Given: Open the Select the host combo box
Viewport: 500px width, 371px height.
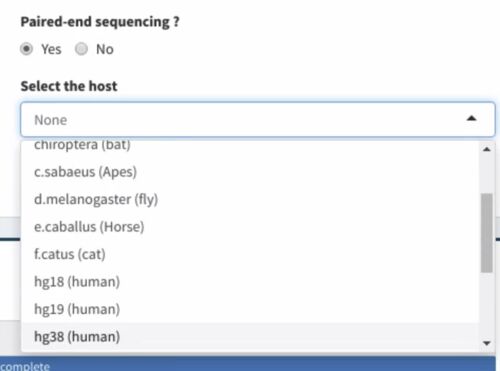Looking at the screenshot, I should click(x=258, y=119).
